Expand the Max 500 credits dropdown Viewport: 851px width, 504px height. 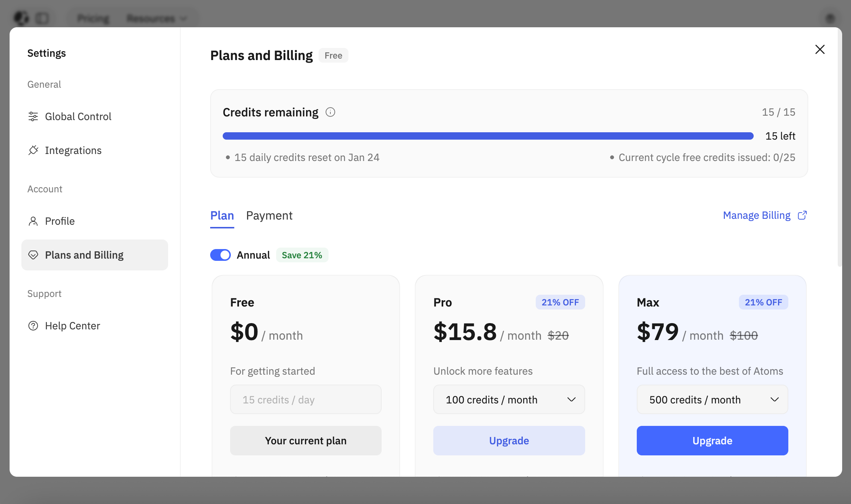712,399
